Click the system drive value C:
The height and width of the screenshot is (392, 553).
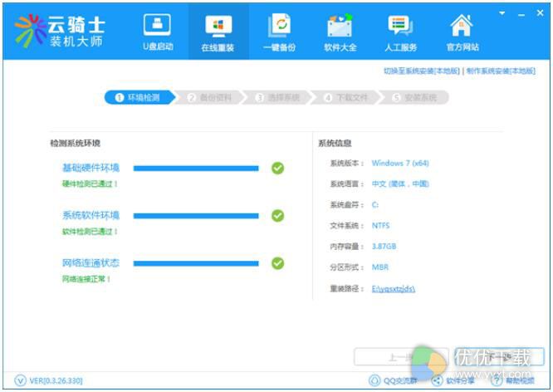point(375,204)
